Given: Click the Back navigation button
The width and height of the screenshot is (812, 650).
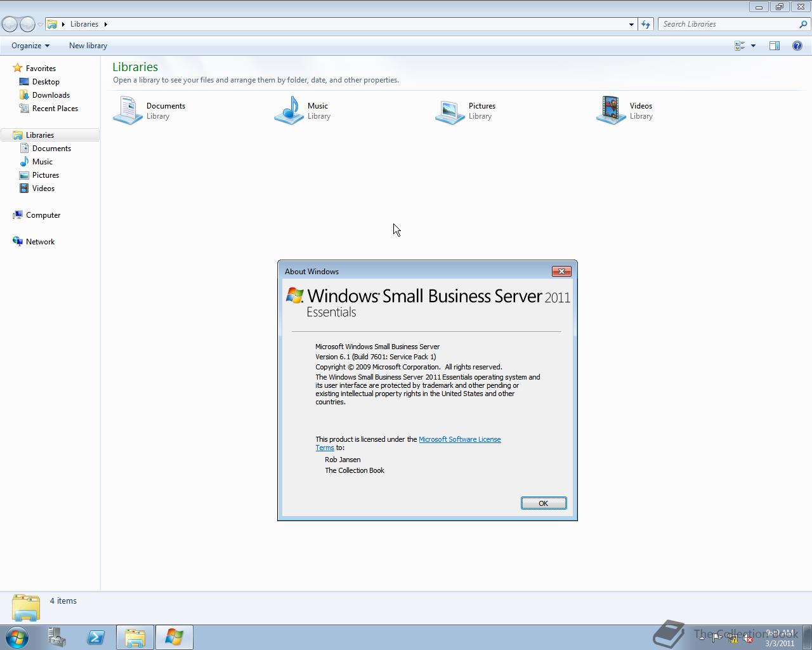Looking at the screenshot, I should pos(10,24).
